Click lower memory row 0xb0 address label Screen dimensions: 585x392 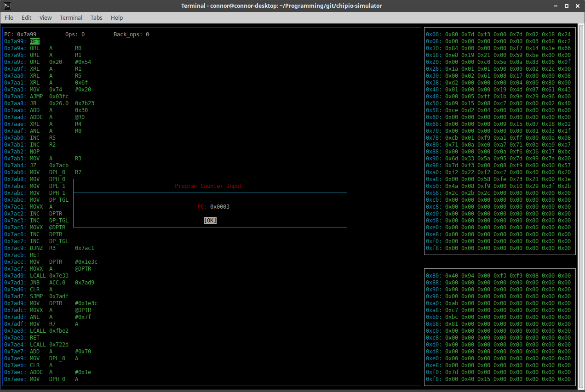434,317
